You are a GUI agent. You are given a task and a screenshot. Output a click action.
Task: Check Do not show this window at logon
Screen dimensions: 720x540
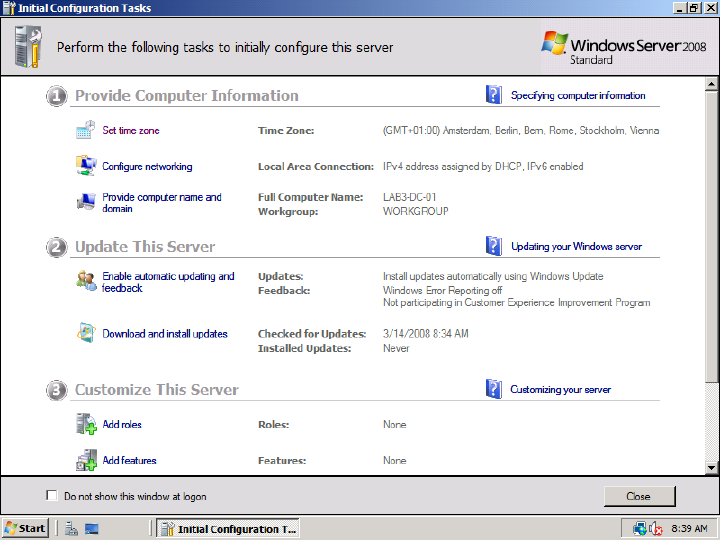coord(52,495)
